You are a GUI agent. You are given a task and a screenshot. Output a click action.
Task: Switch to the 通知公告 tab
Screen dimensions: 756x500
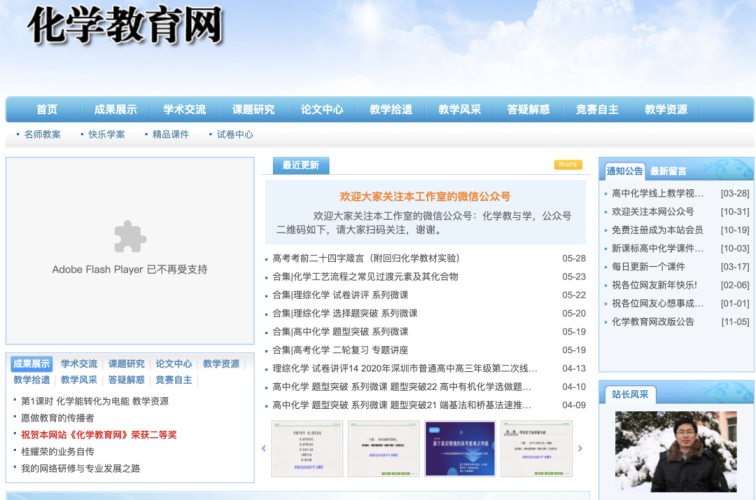tap(625, 171)
